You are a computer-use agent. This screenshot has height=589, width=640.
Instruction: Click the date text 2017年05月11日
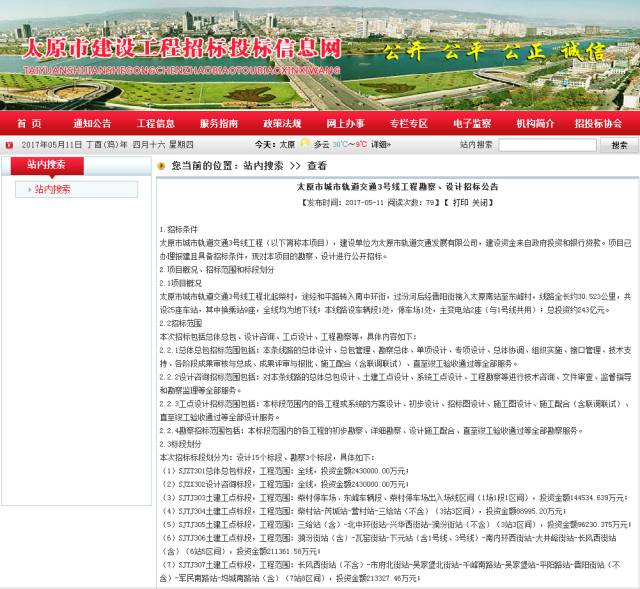click(51, 145)
